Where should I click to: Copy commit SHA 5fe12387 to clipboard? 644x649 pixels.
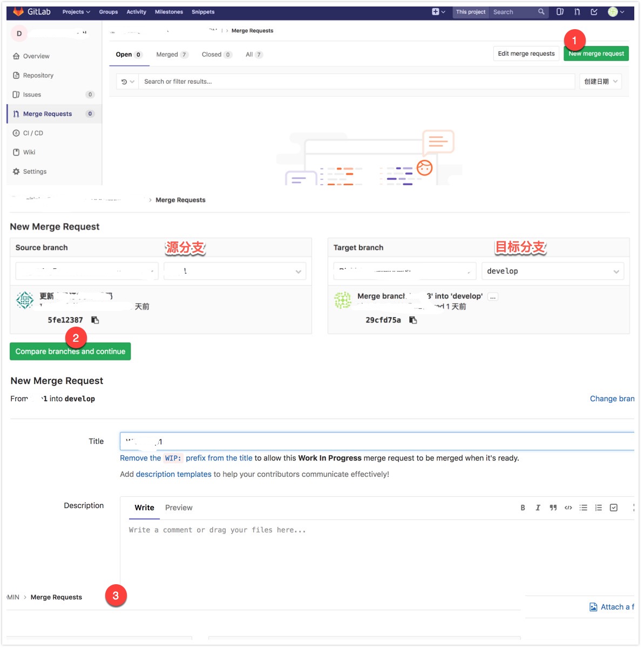[95, 320]
